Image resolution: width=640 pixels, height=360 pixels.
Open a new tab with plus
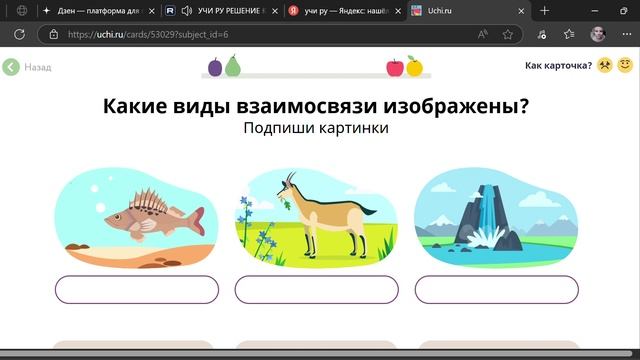544,11
